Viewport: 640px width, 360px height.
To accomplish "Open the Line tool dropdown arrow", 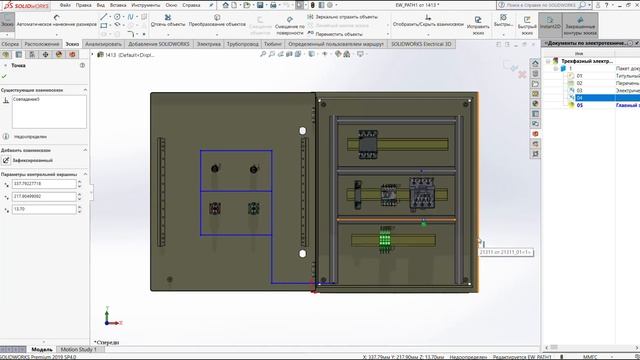I will 110,17.
